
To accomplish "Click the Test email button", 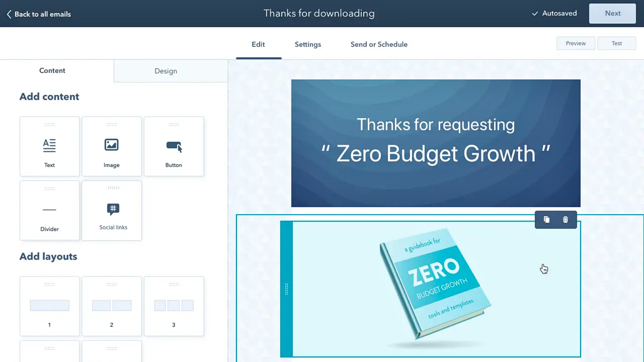I will coord(616,43).
